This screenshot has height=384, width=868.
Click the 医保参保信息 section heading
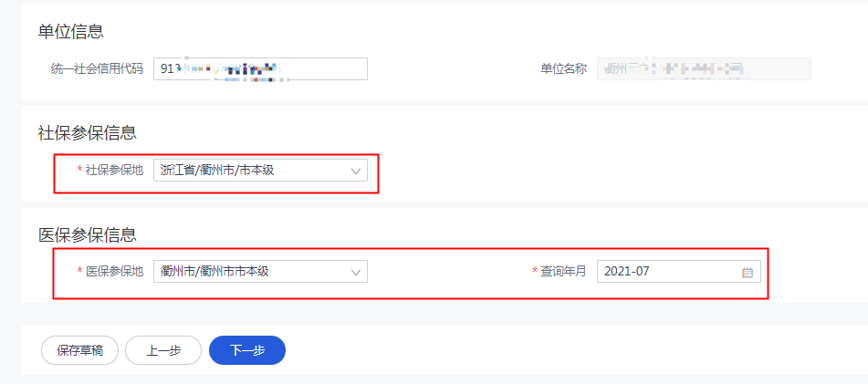click(x=87, y=234)
